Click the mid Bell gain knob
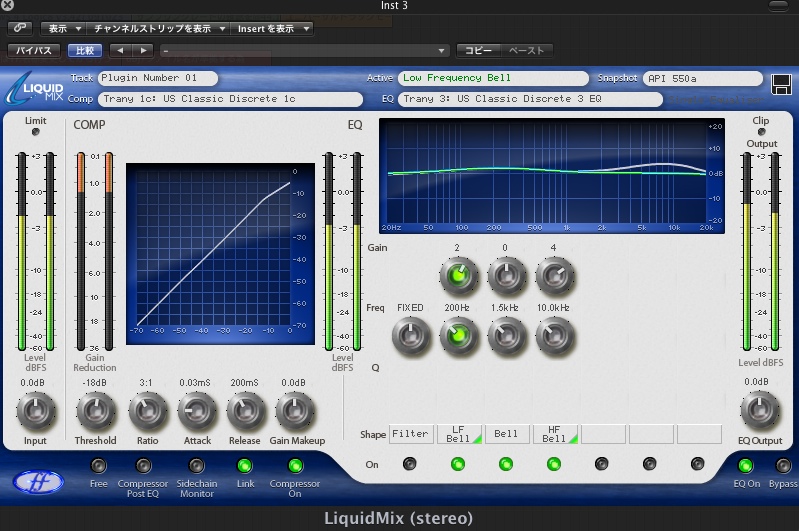Screen dimensions: 799x531 point(507,276)
